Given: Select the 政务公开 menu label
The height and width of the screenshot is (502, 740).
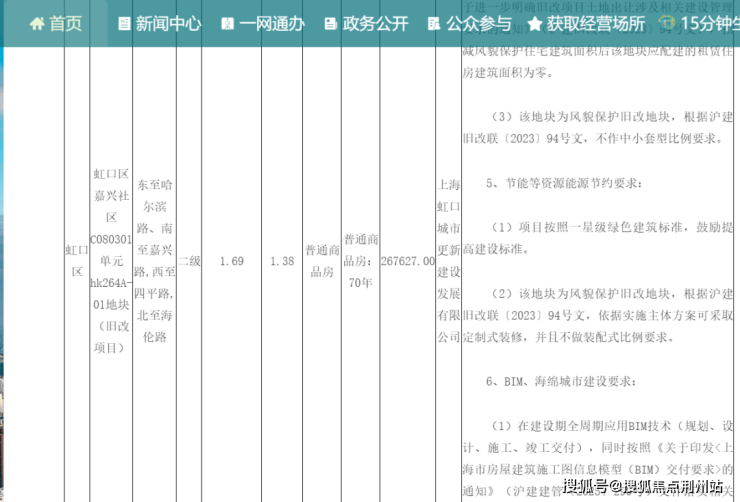Looking at the screenshot, I should pyautogui.click(x=375, y=24).
